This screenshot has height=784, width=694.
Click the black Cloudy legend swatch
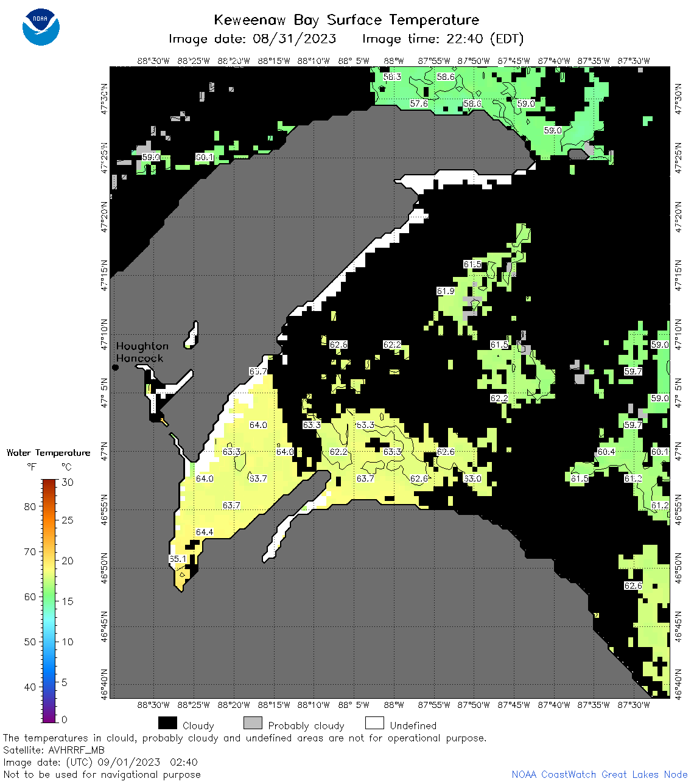[167, 723]
